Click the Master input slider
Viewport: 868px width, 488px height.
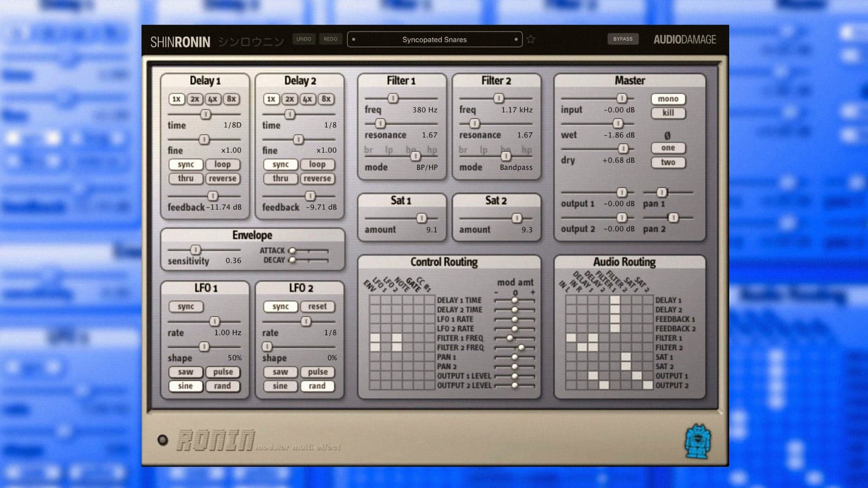tap(598, 98)
